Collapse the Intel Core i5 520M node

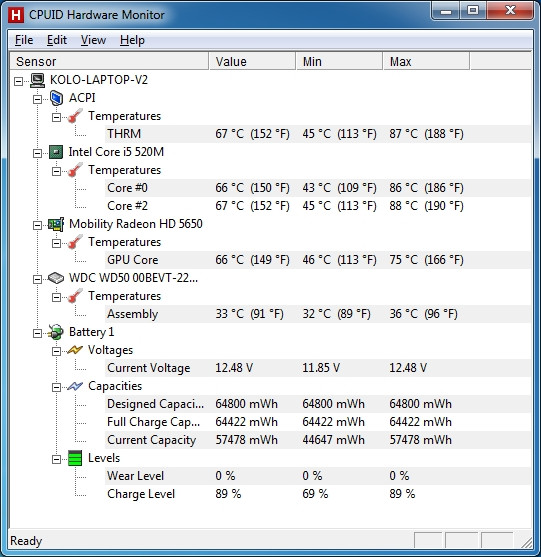point(37,153)
